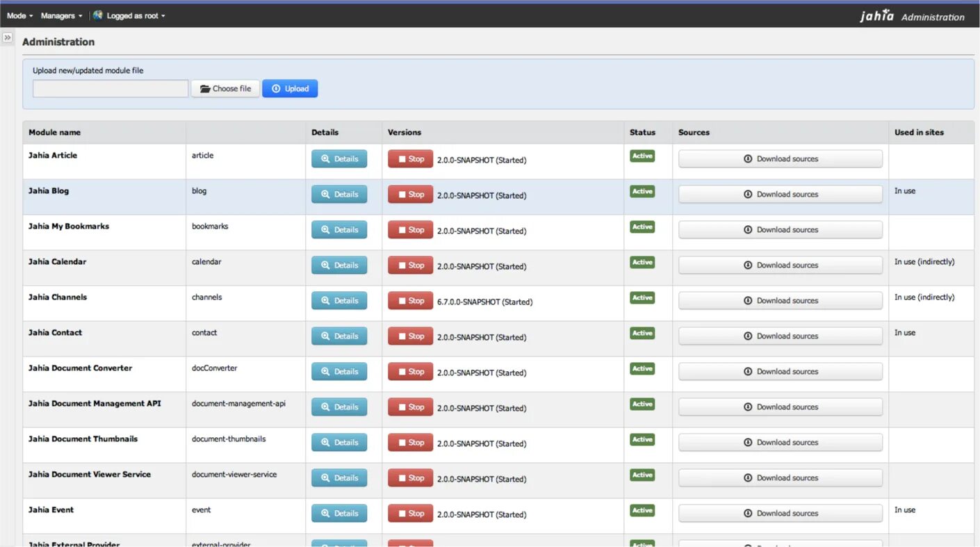
Task: Download sources for Jahia Article
Action: point(781,158)
